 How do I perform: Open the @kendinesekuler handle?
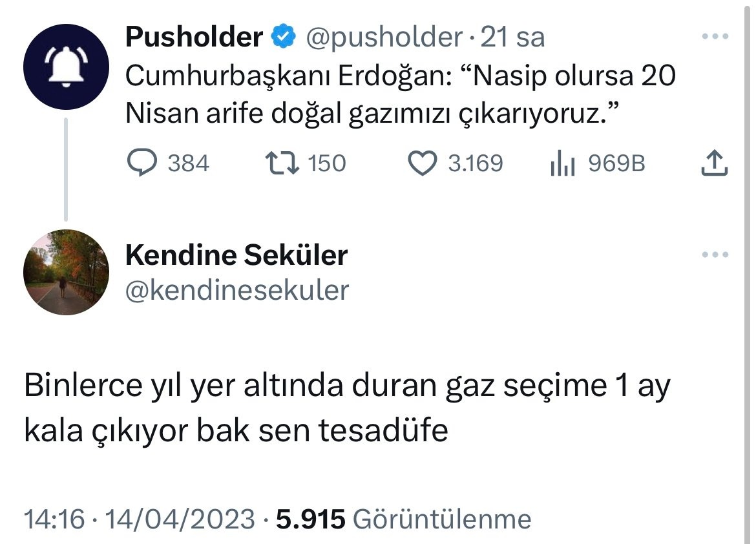[x=236, y=290]
